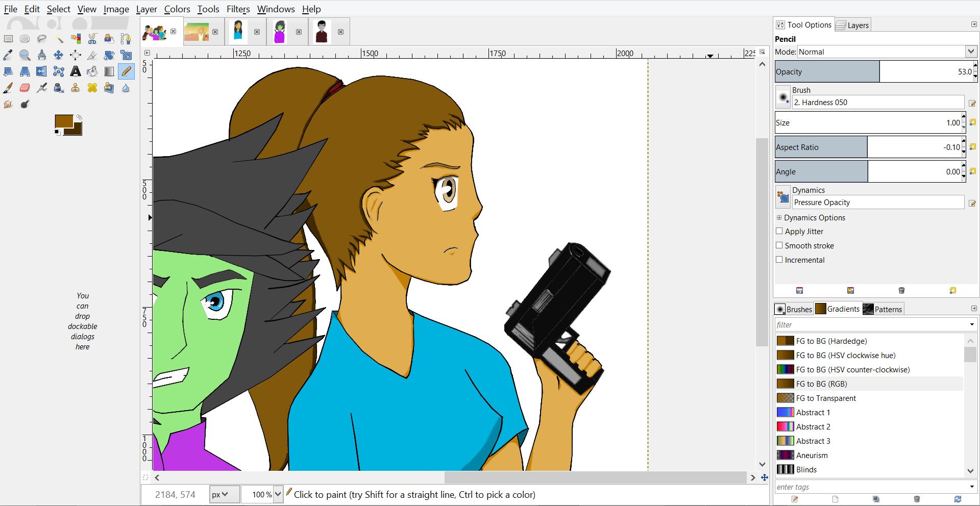Open the gradient filter dropdown arrow
The width and height of the screenshot is (980, 506).
972,325
